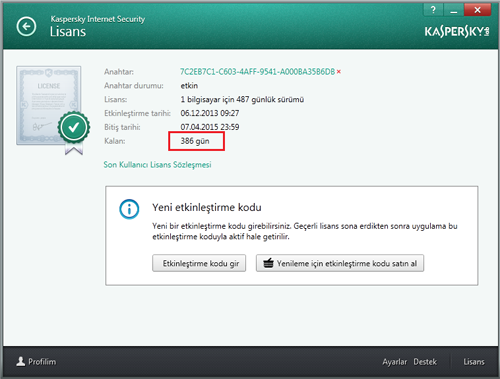
Task: Remove the key with the red X
Action: point(339,72)
